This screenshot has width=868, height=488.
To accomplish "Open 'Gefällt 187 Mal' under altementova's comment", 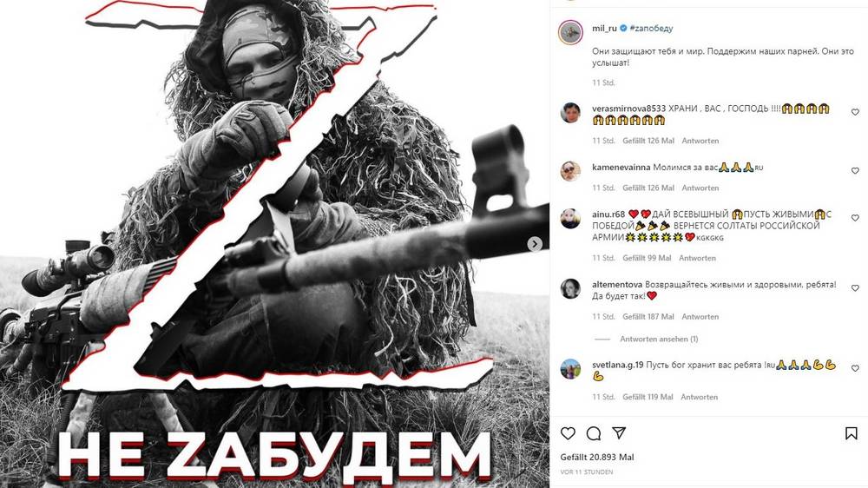I will 648,317.
